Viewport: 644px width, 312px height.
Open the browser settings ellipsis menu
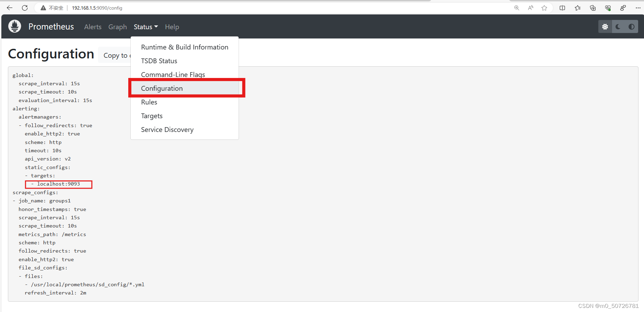[638, 8]
